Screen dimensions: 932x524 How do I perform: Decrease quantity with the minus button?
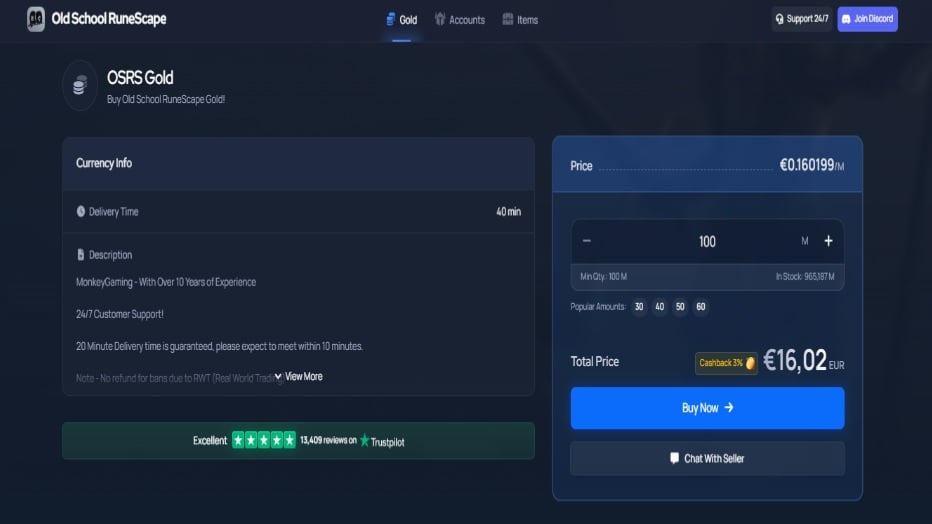pos(587,241)
